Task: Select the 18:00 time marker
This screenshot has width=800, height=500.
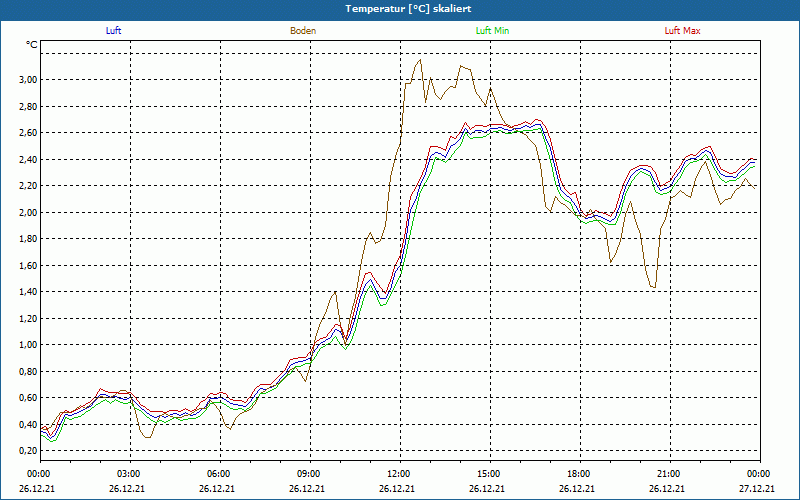Action: pyautogui.click(x=579, y=474)
